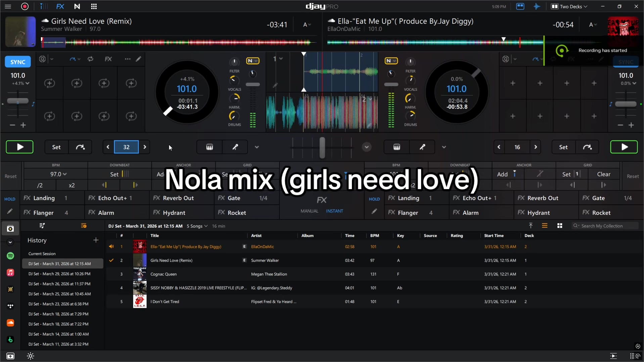The image size is (644, 362).
Task: Toggle left deck Neural Mix button
Action: click(252, 61)
